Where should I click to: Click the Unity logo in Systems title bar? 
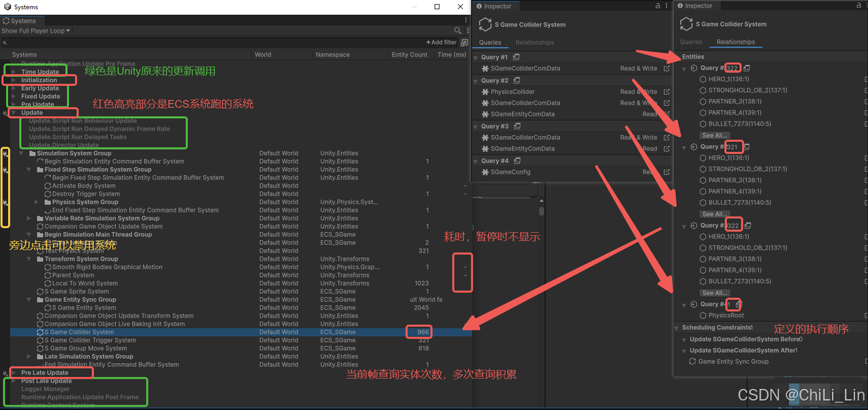(7, 7)
